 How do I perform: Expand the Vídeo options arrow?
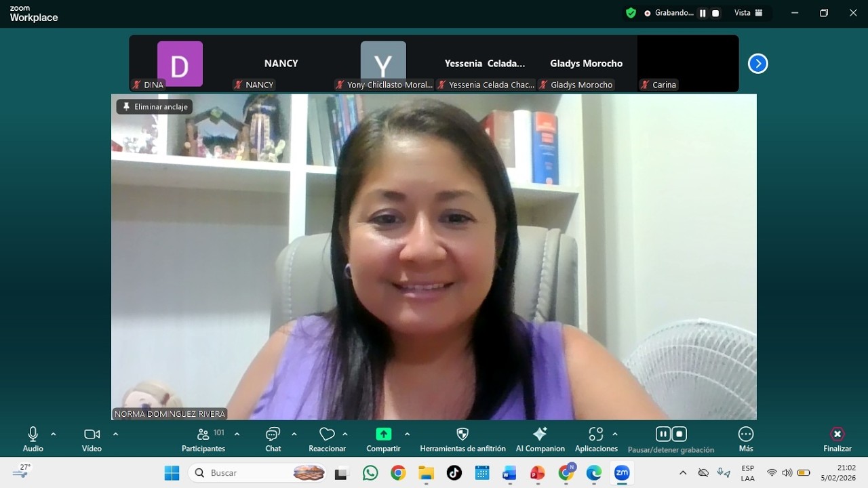[x=115, y=434]
